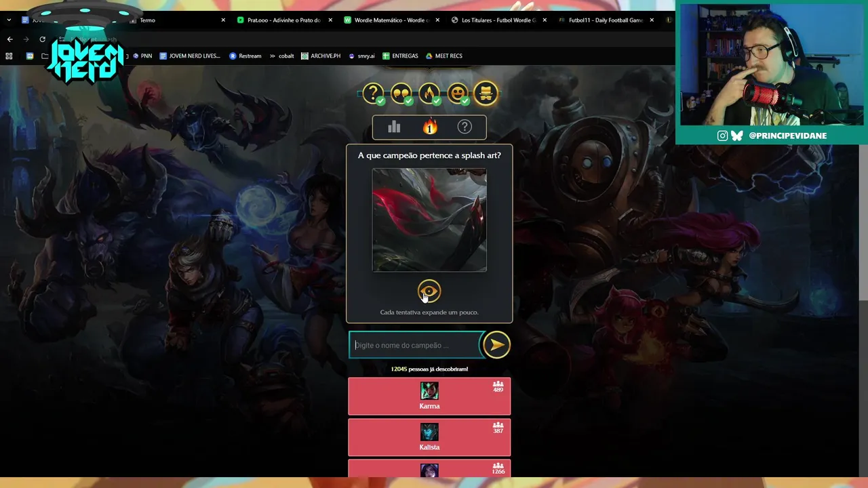The height and width of the screenshot is (488, 868).
Task: Open the how-to-play help icon
Action: point(465,127)
